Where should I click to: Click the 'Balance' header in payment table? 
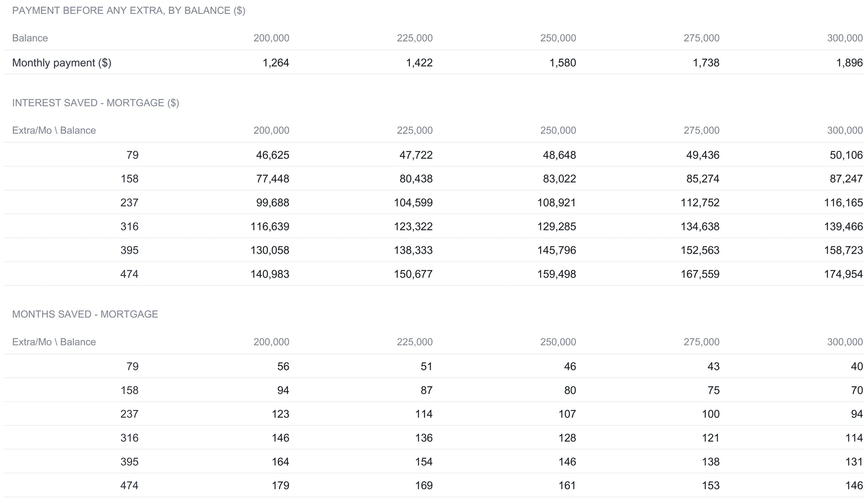30,38
